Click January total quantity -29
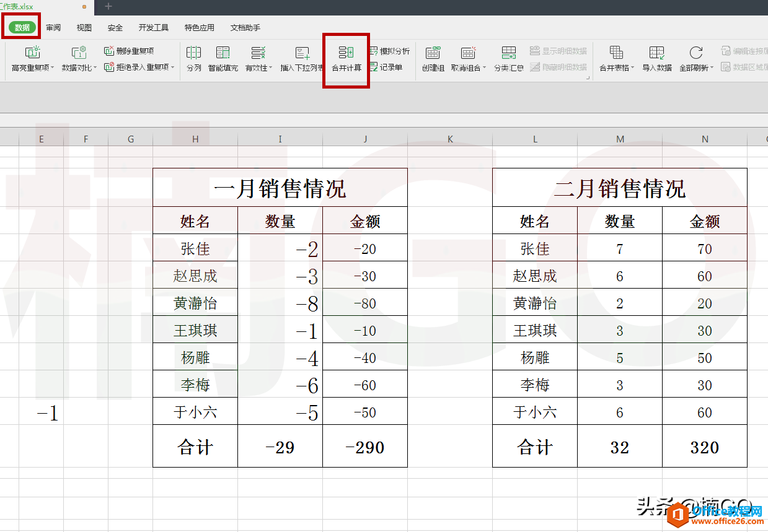The image size is (768, 532). coord(280,446)
